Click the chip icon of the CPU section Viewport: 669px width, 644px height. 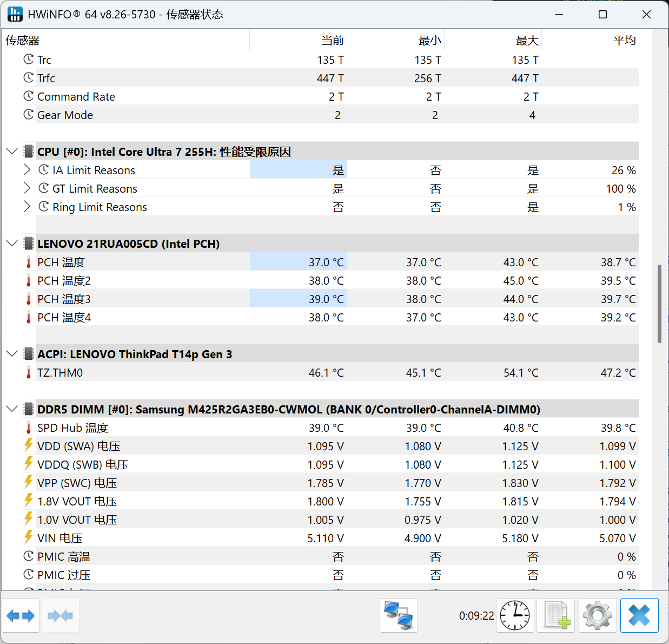(x=29, y=151)
